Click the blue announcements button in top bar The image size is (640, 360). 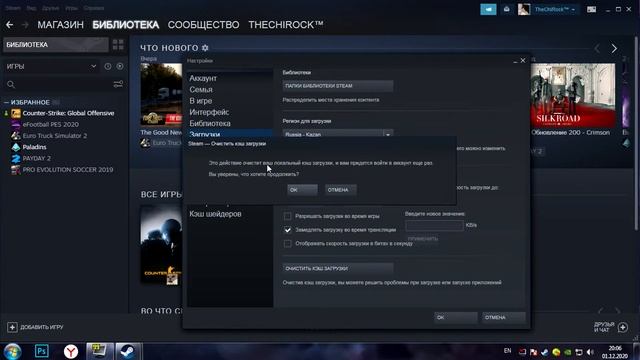point(488,9)
